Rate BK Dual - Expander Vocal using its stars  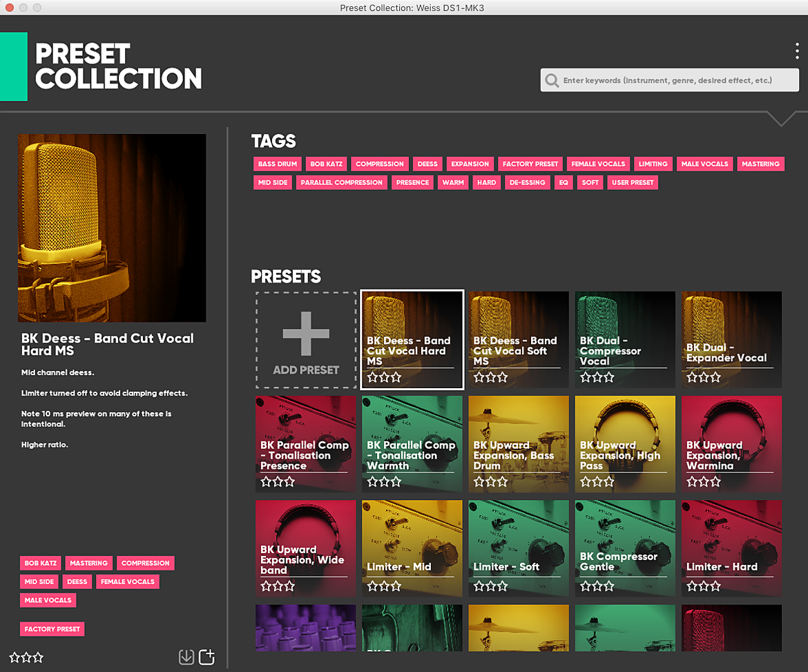click(x=704, y=377)
